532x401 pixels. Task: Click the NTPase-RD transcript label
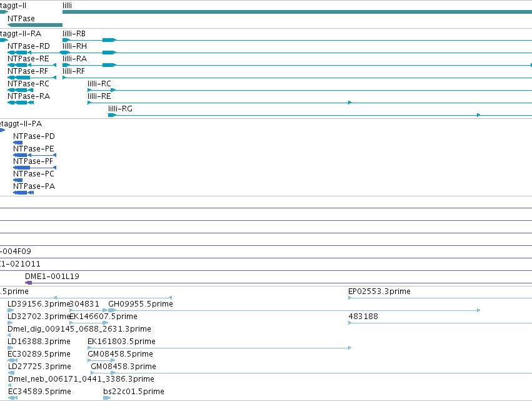pos(29,46)
